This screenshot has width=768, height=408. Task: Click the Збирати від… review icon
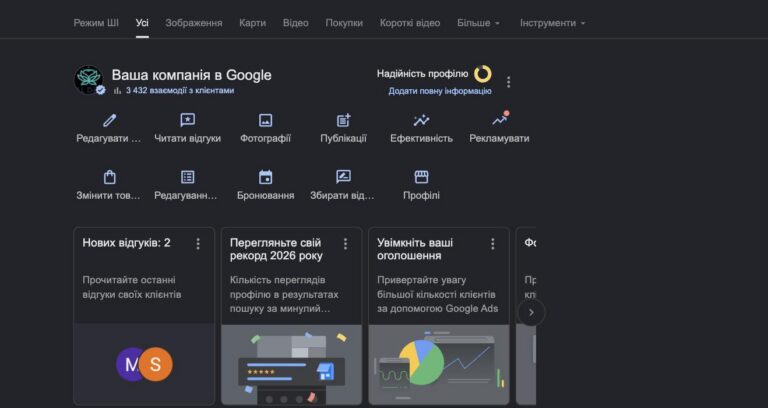[x=343, y=177]
